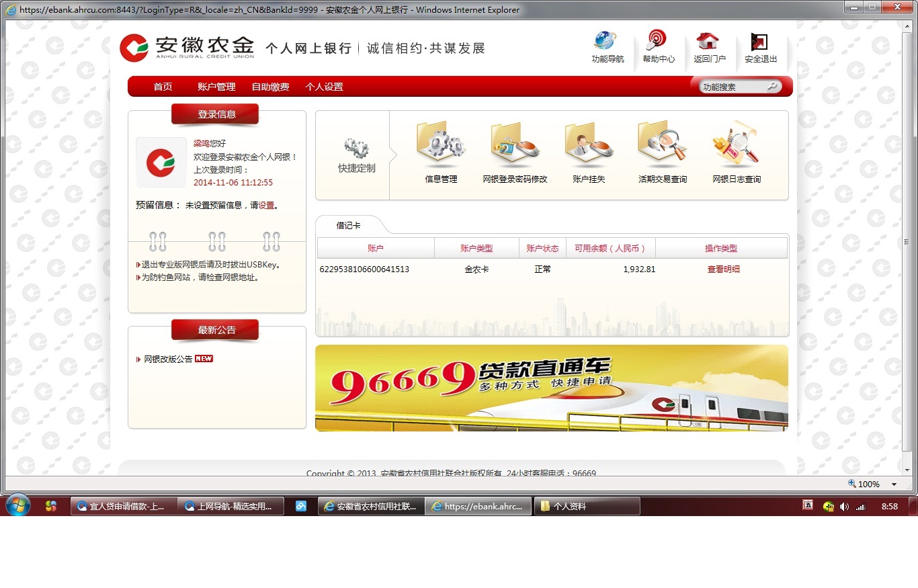Go to 首页 in the red menu
This screenshot has height=588, width=918.
click(163, 87)
